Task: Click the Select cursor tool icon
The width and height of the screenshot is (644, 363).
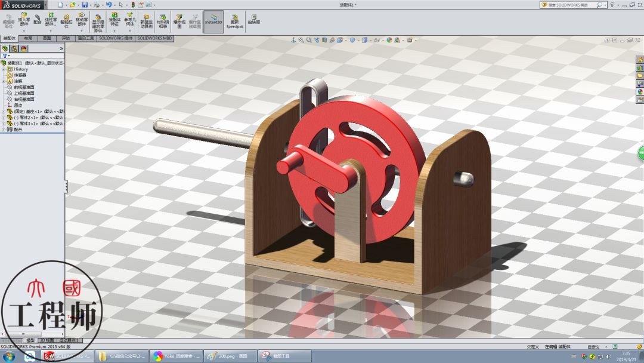Action: click(120, 5)
